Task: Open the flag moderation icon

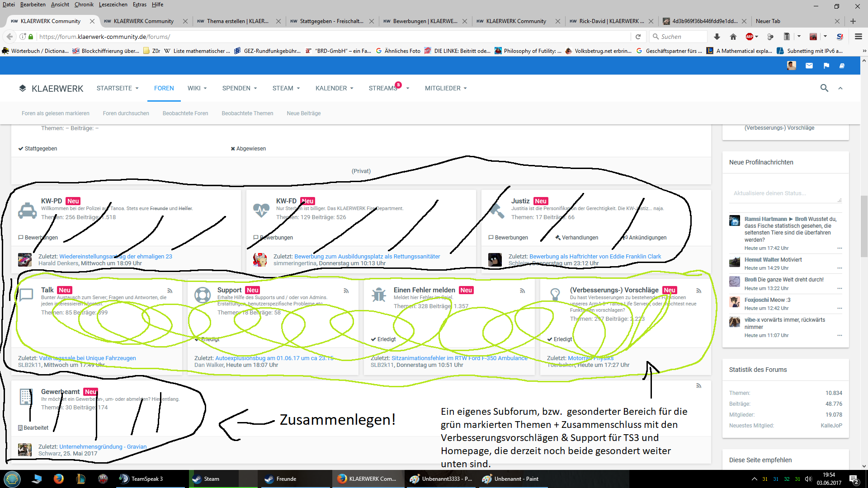Action: tap(826, 66)
